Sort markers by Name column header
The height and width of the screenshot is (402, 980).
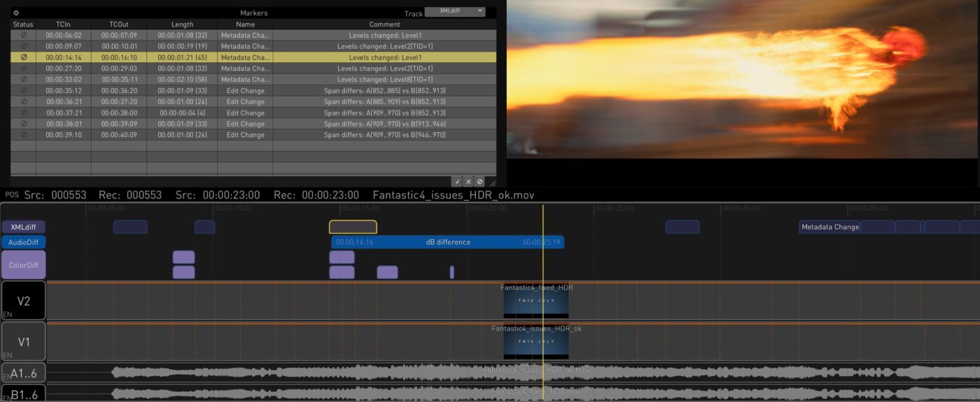[x=245, y=24]
